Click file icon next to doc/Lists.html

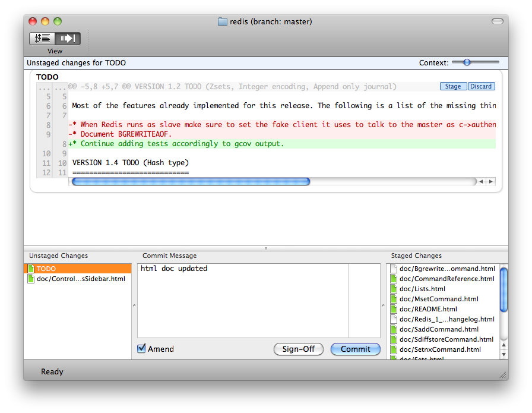[x=394, y=289]
